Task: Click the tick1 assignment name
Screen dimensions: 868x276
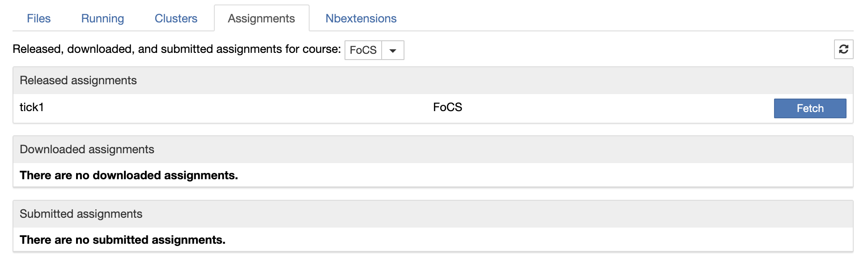Action: [32, 108]
